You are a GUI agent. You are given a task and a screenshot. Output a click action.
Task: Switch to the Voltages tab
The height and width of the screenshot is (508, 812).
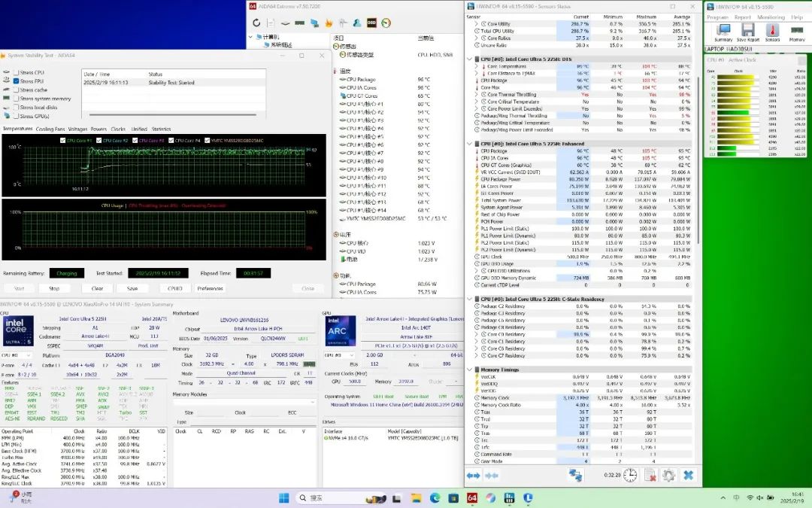click(77, 129)
